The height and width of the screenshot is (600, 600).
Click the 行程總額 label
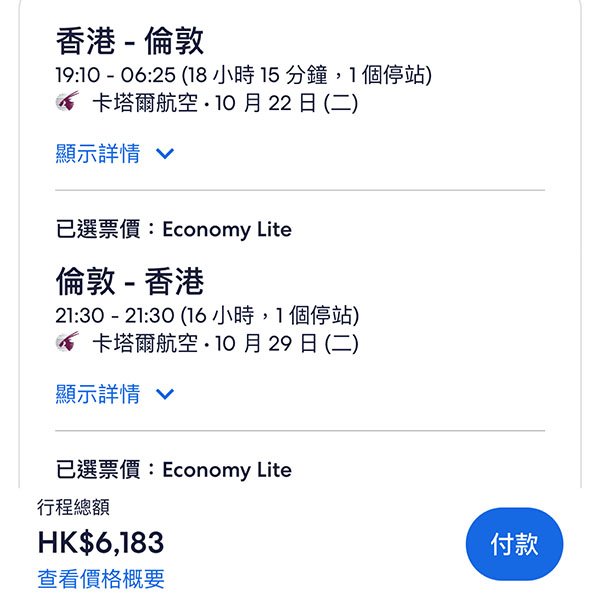pos(73,508)
